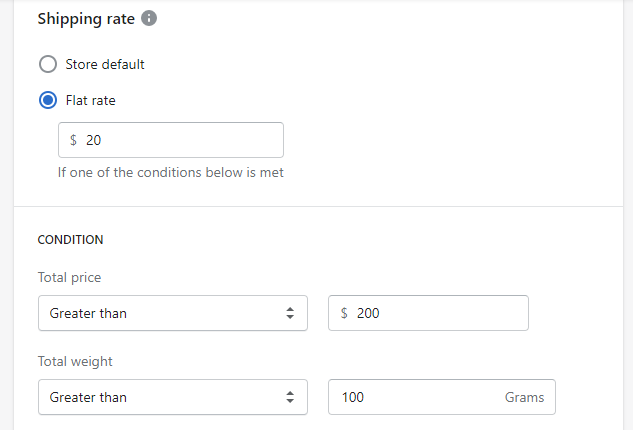Click the Total weight label
Screen dimensions: 633x430
(74, 361)
